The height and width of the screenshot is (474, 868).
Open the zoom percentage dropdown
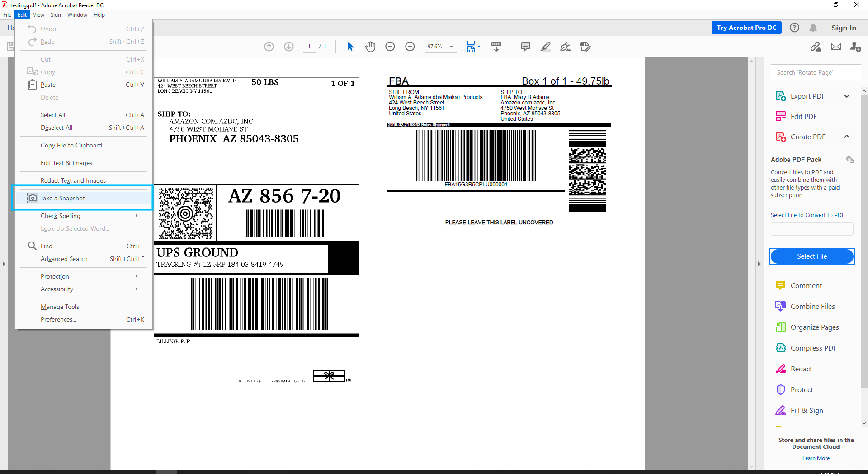(451, 47)
